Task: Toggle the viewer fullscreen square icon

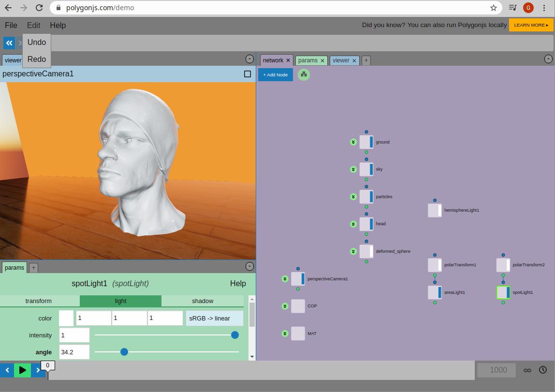Action: click(x=248, y=74)
